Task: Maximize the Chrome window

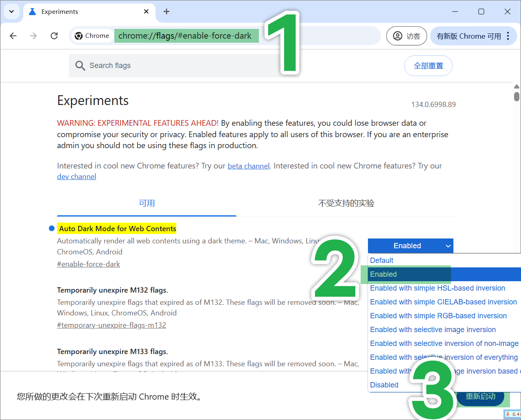Action: coord(481,11)
